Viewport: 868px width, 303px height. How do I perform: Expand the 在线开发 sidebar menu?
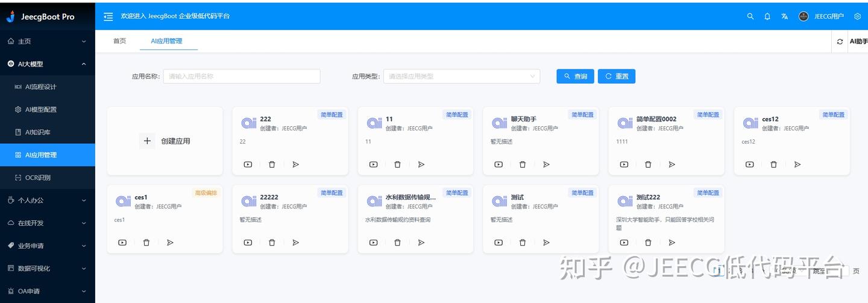coord(48,223)
